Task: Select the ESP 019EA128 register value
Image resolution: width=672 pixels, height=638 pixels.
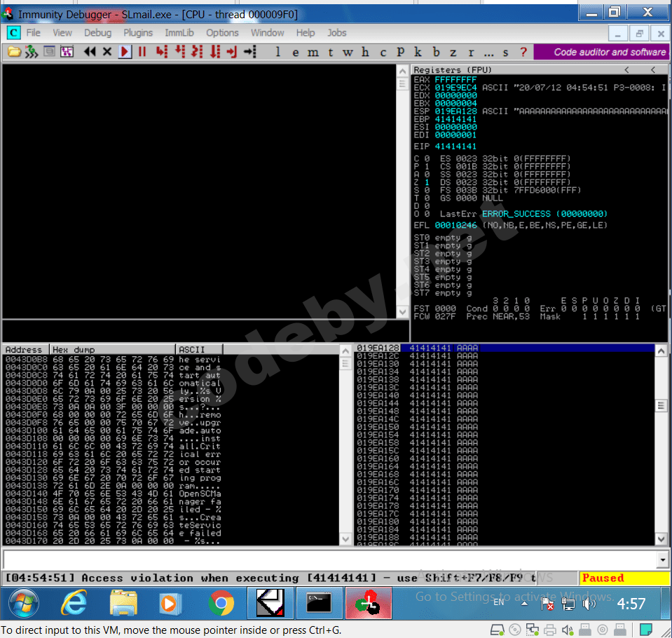Action: [x=455, y=111]
